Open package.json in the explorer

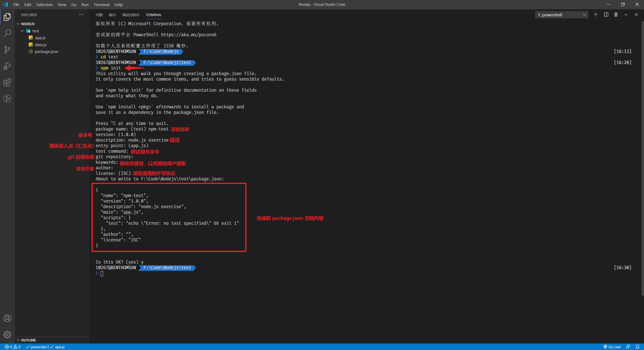(x=46, y=51)
